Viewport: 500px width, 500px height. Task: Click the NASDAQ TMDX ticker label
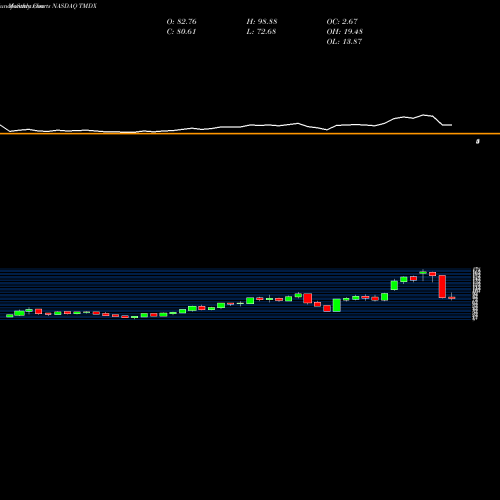pyautogui.click(x=74, y=6)
